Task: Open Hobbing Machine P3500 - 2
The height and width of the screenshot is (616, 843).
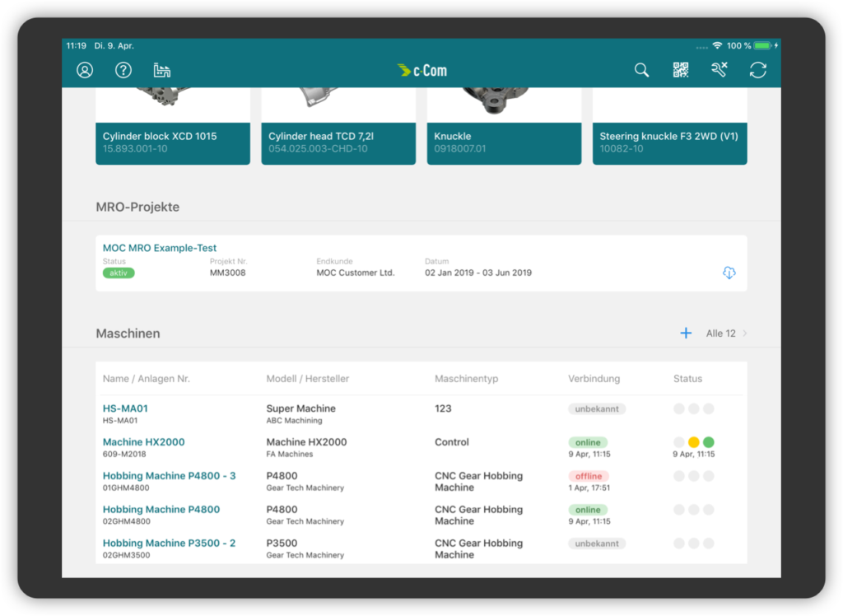Action: (x=169, y=544)
